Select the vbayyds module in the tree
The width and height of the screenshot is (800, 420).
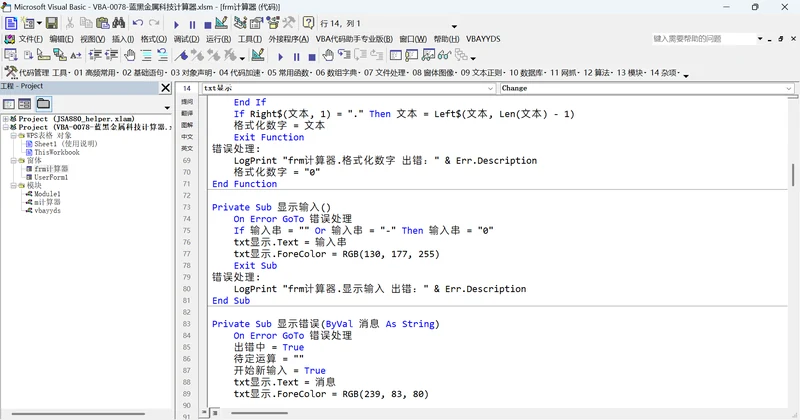coord(47,210)
